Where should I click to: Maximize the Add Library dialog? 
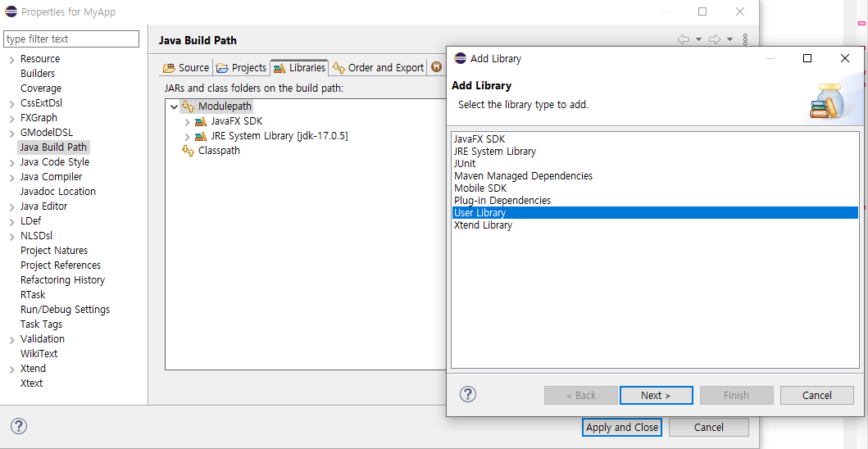(807, 58)
